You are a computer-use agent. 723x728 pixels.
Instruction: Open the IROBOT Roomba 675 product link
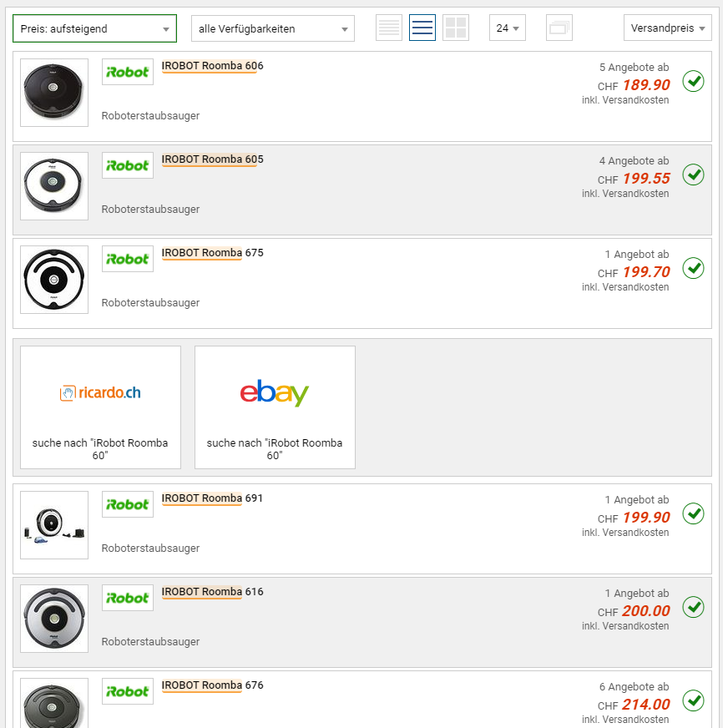[212, 253]
